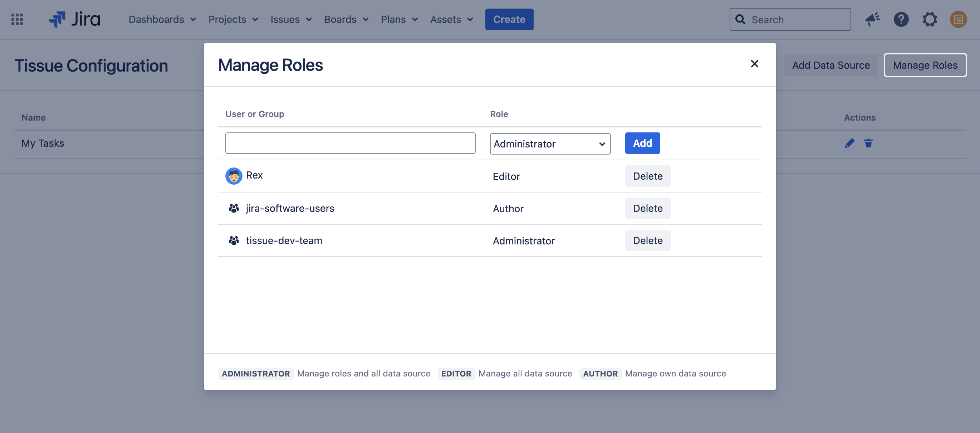
Task: Delete My Tasks with trash icon
Action: coord(868,143)
